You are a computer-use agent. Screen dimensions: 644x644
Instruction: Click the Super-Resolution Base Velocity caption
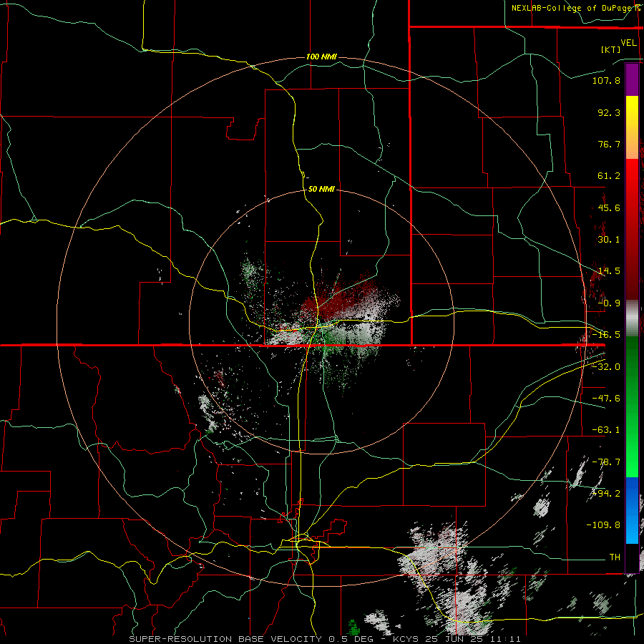pyautogui.click(x=325, y=639)
